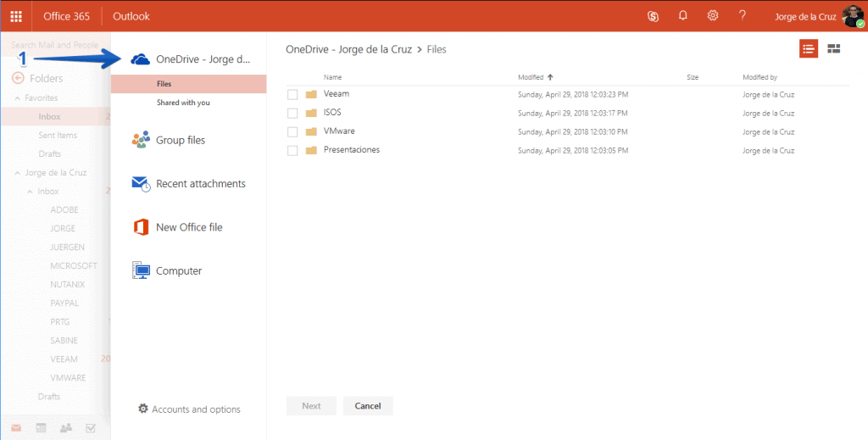
Task: Open Accounts and options
Action: tap(196, 409)
